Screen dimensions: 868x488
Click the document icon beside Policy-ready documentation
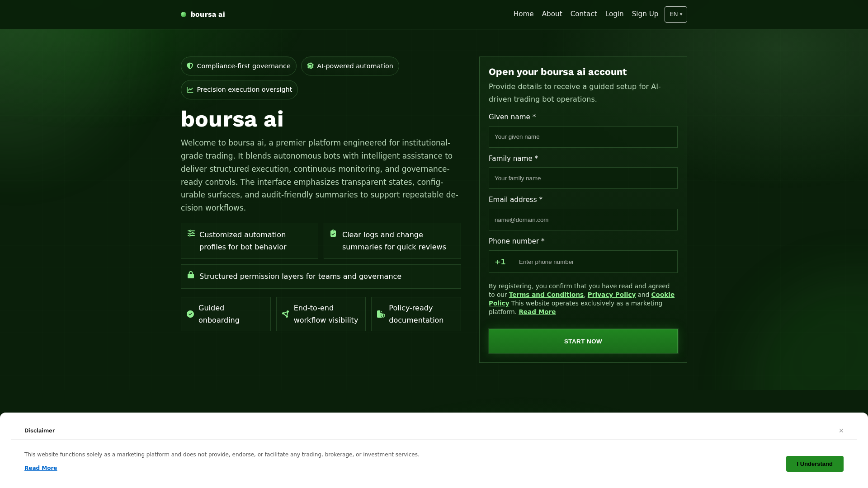tap(381, 314)
